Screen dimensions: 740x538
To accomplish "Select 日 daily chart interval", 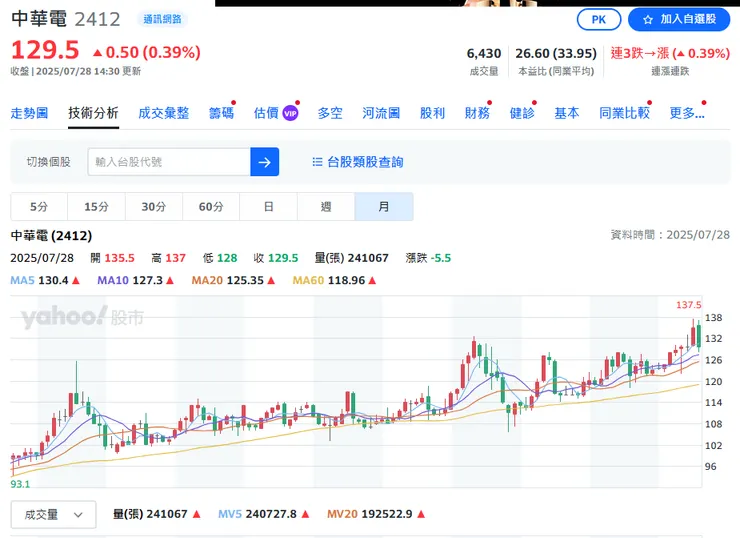I will pos(269,207).
